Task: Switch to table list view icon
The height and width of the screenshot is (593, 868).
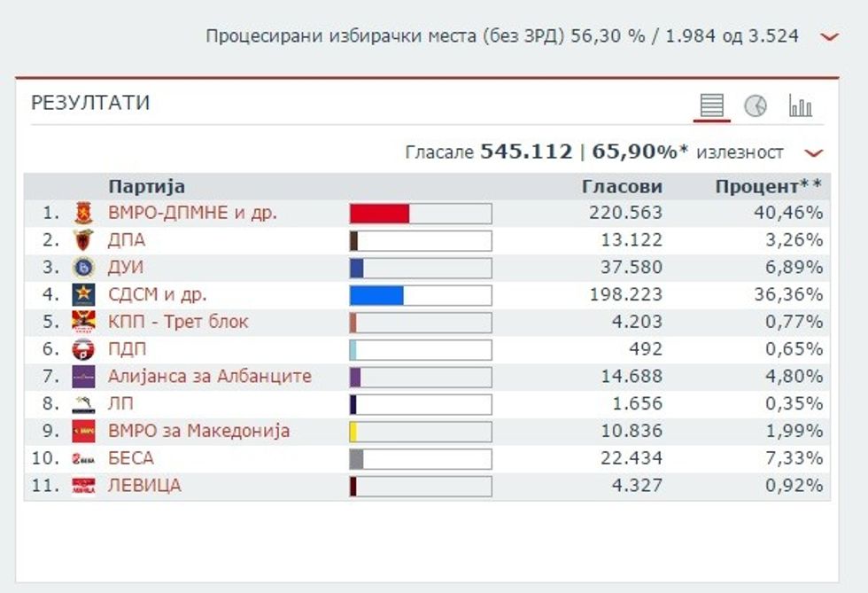Action: pos(711,105)
